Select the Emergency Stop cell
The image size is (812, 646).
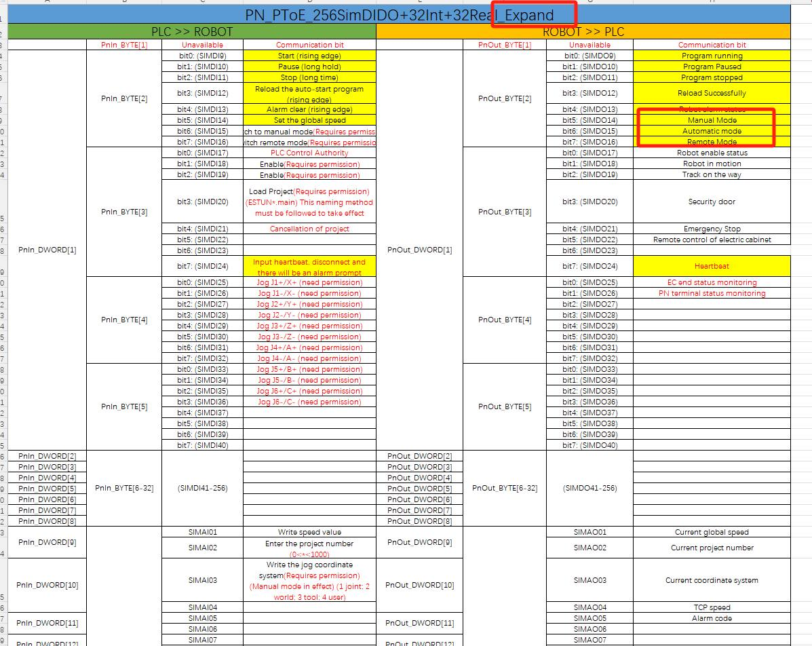click(x=712, y=229)
